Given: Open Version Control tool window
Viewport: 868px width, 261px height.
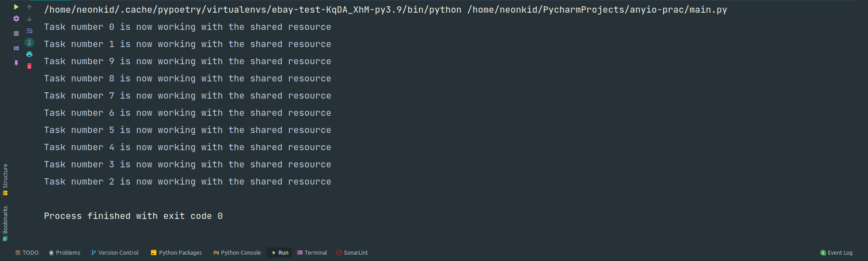Looking at the screenshot, I should (115, 253).
